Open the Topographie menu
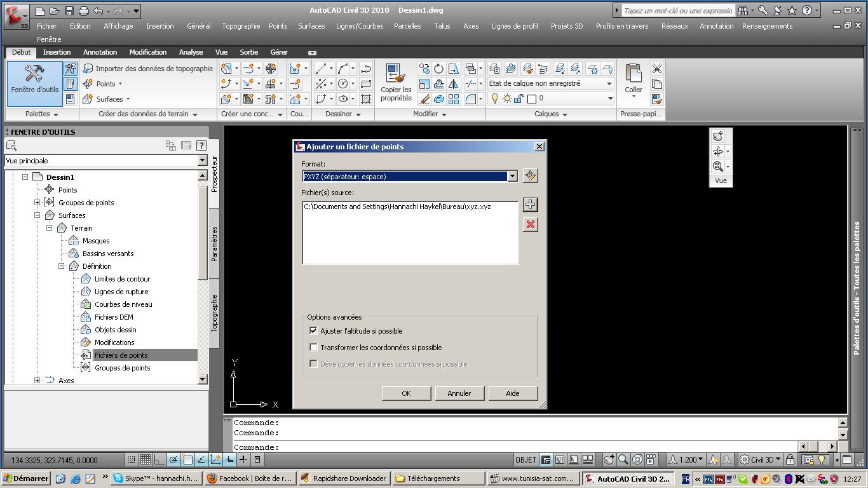The image size is (868, 488). (241, 26)
